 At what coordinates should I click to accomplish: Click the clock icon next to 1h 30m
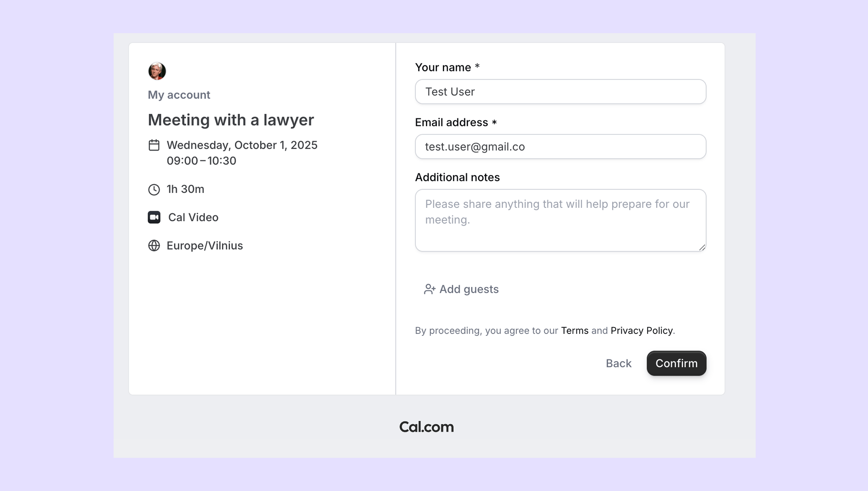coord(154,189)
